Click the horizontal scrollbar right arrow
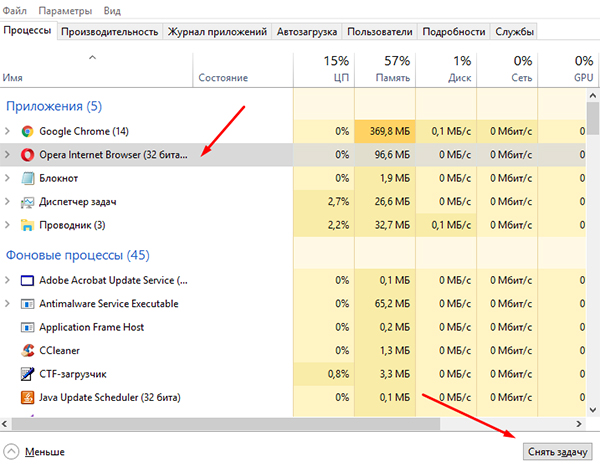600x467 pixels. coord(579,424)
